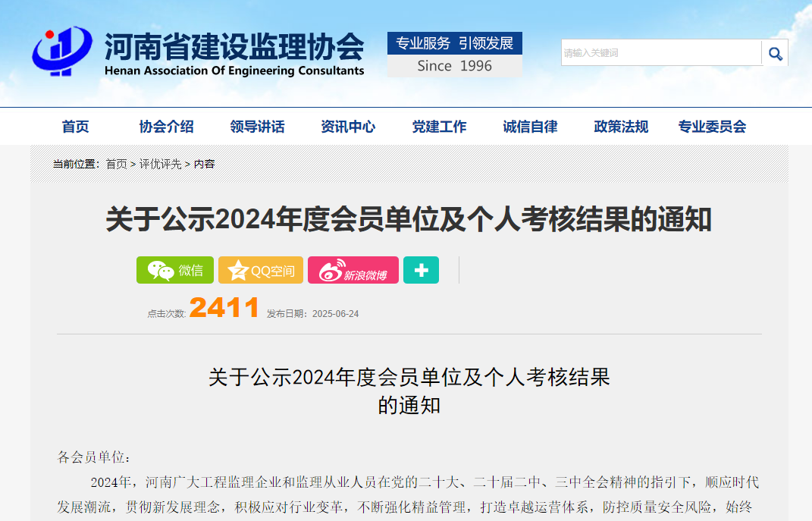
Task: Open the 诚信自律 menu item
Action: (x=530, y=127)
